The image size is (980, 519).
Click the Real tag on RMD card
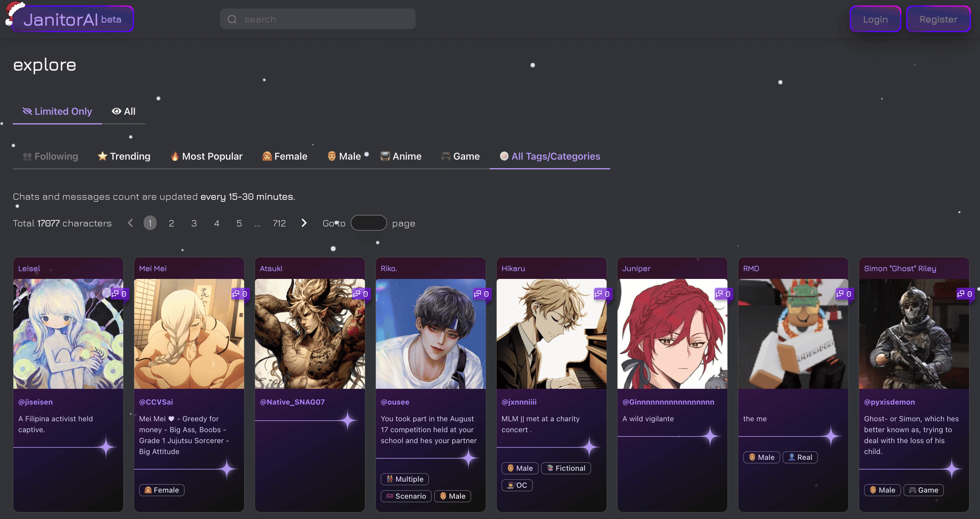point(800,457)
